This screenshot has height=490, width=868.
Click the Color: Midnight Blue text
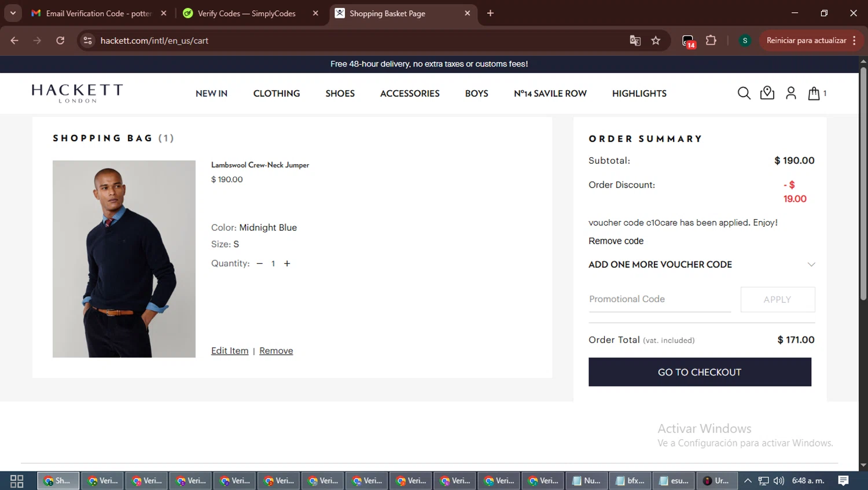point(254,227)
